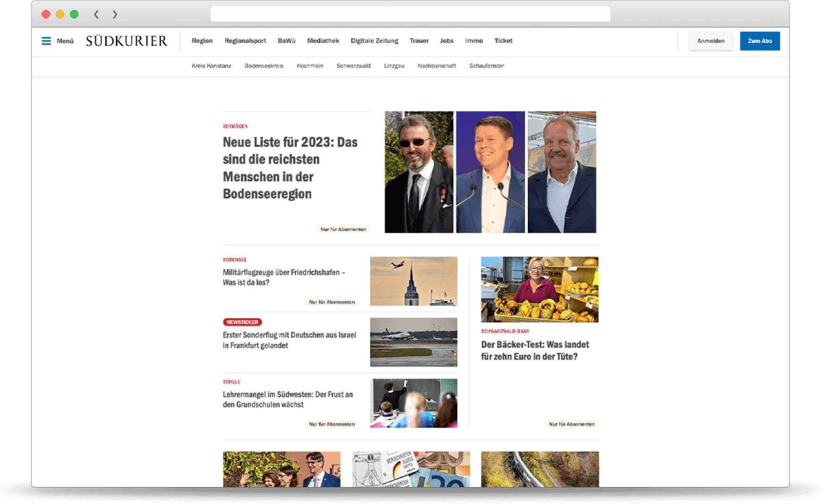Navigate back using the browser back arrow
Screen dimensions: 821x504
click(96, 14)
